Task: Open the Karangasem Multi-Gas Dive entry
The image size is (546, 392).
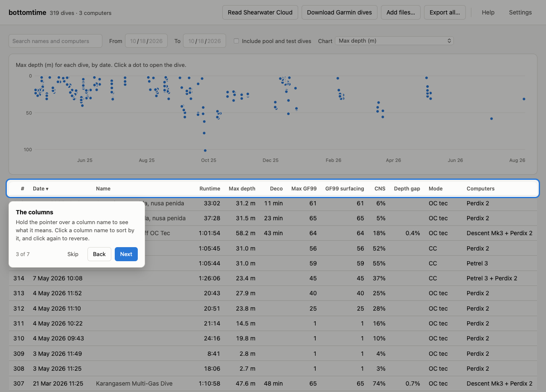Action: click(134, 383)
